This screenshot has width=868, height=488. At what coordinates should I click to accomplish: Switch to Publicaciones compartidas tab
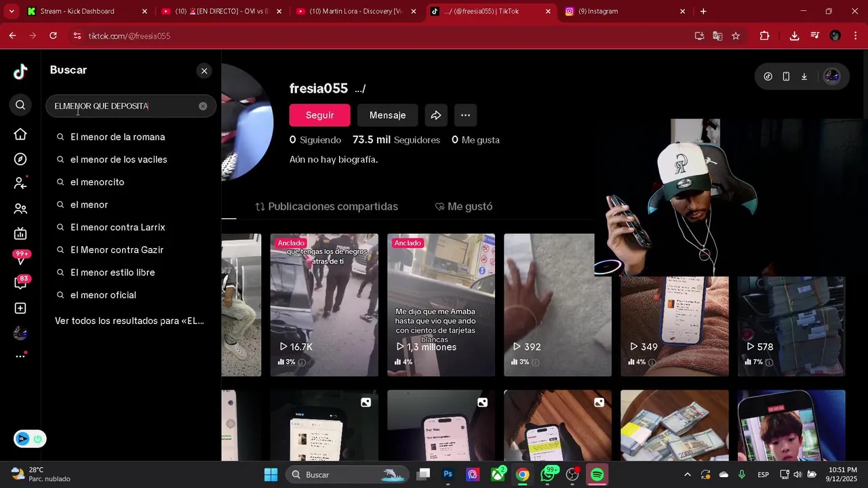[326, 207]
